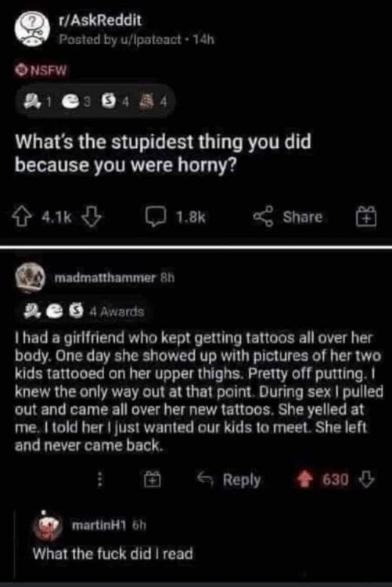
Task: Open the post's comments via bubble icon
Action: click(156, 218)
